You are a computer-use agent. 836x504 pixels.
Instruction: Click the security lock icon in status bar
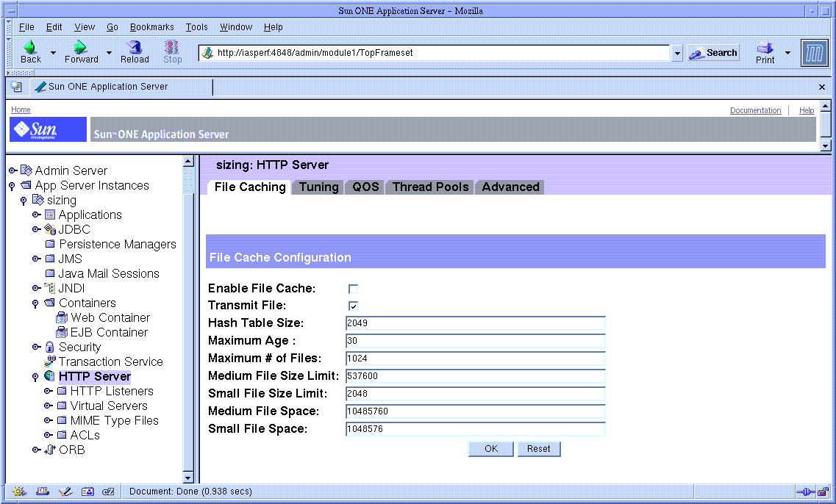pyautogui.click(x=824, y=492)
